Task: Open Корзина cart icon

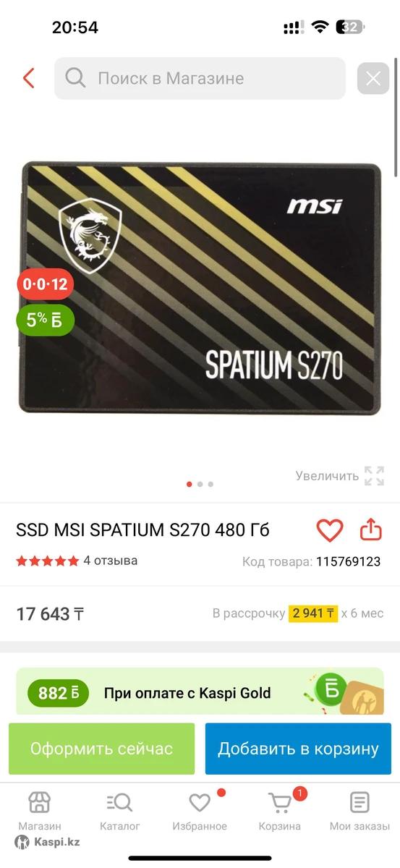Action: pos(280,812)
